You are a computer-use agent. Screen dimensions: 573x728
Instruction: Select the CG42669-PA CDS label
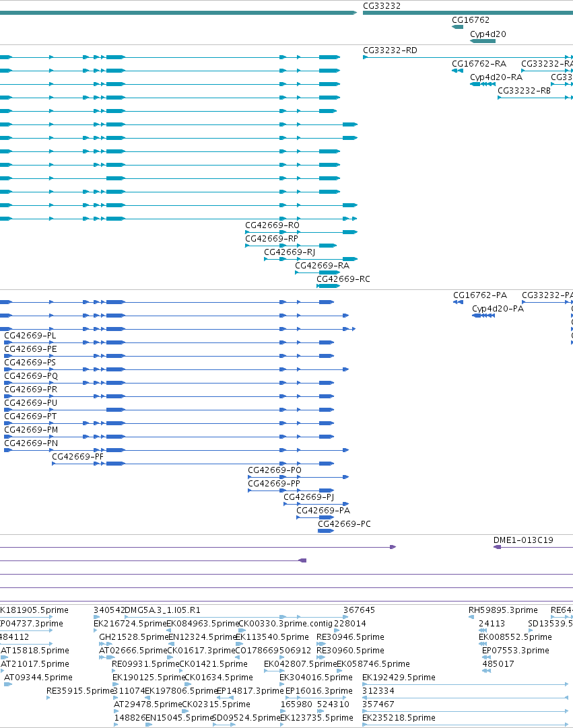[x=323, y=511]
